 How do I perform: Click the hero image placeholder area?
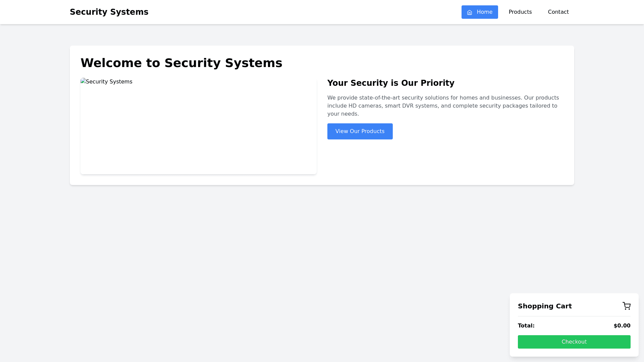pyautogui.click(x=198, y=131)
